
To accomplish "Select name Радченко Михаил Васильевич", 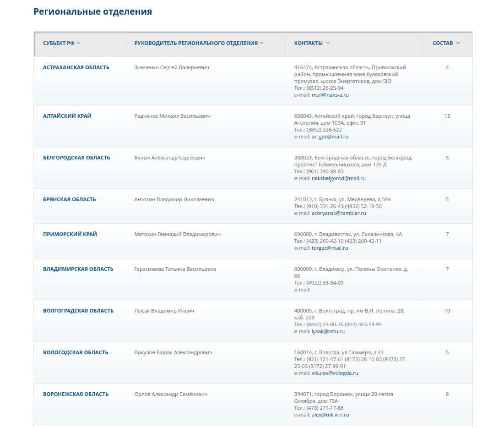I will [x=172, y=116].
